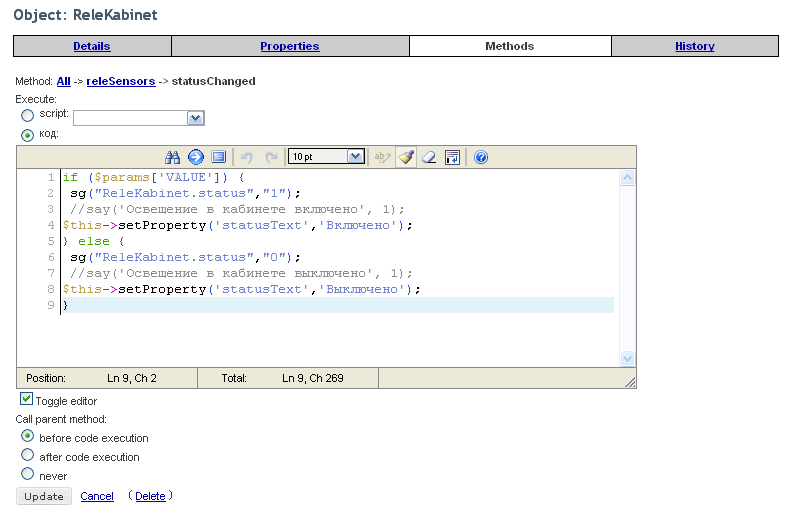Screen dimensions: 789x512
Task: Uncheck the Toggle editor checkbox
Action: pos(26,399)
